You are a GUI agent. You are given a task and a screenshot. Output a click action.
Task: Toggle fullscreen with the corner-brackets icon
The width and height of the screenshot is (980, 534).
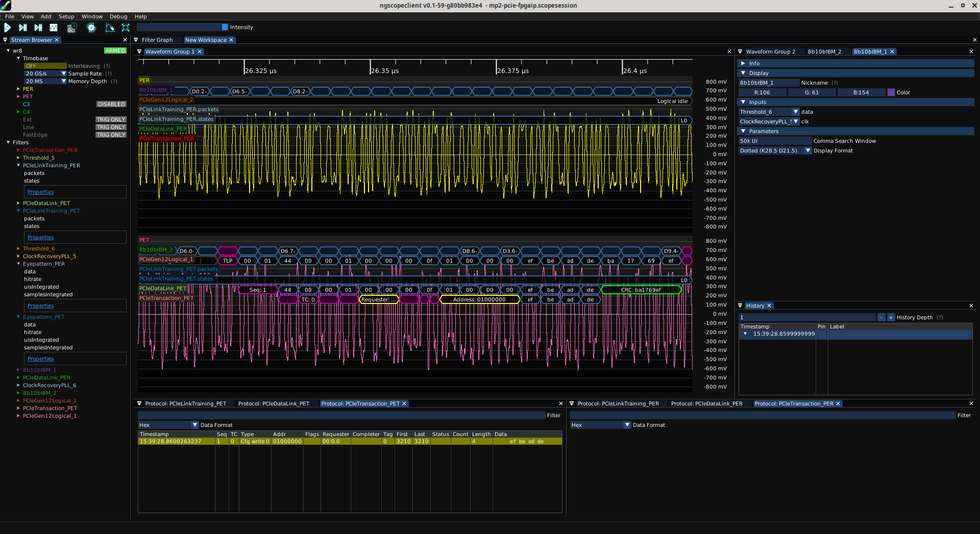(126, 28)
